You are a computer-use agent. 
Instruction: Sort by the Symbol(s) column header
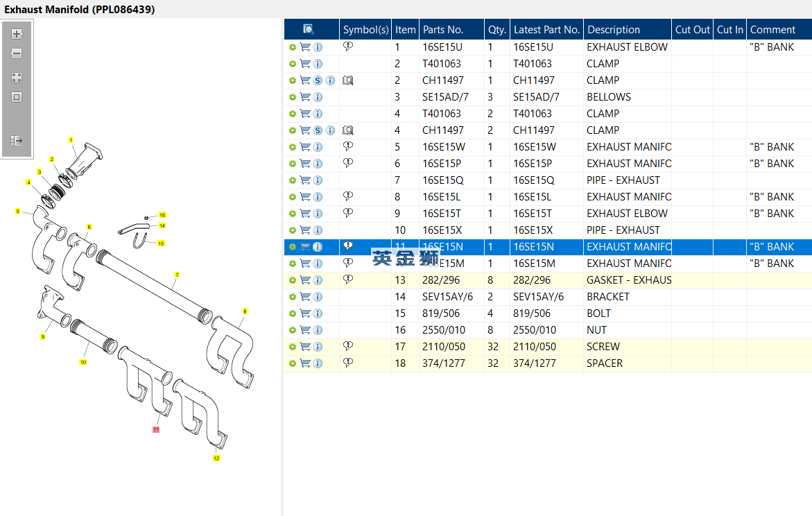coord(365,30)
